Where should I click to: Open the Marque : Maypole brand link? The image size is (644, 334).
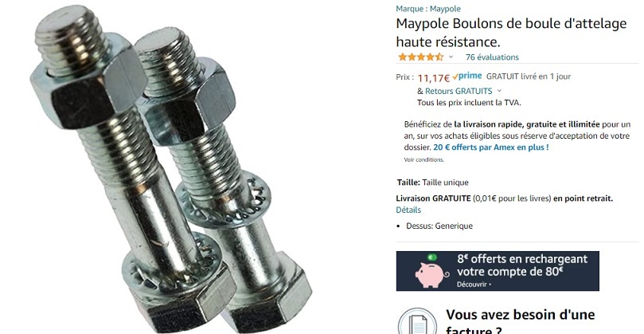[428, 9]
